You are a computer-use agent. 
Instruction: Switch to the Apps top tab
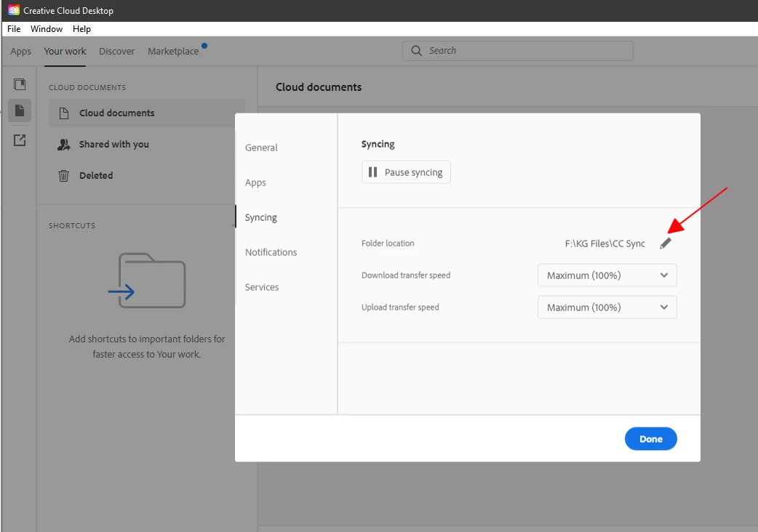[21, 51]
